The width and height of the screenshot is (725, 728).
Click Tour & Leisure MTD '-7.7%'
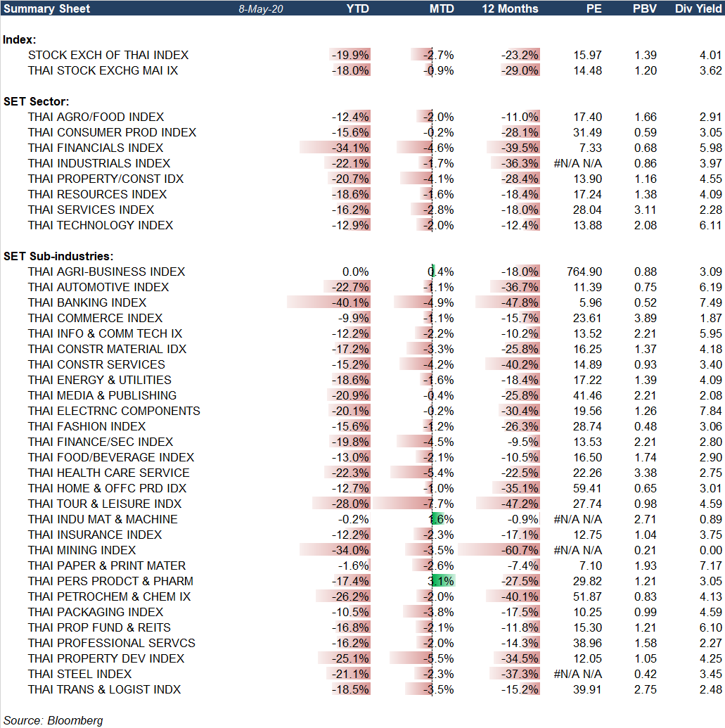(439, 504)
